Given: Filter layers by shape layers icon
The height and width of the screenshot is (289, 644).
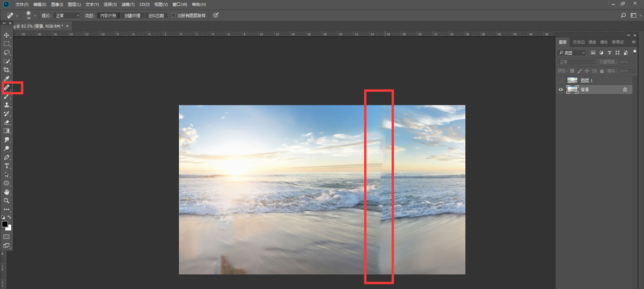Looking at the screenshot, I should [x=618, y=53].
